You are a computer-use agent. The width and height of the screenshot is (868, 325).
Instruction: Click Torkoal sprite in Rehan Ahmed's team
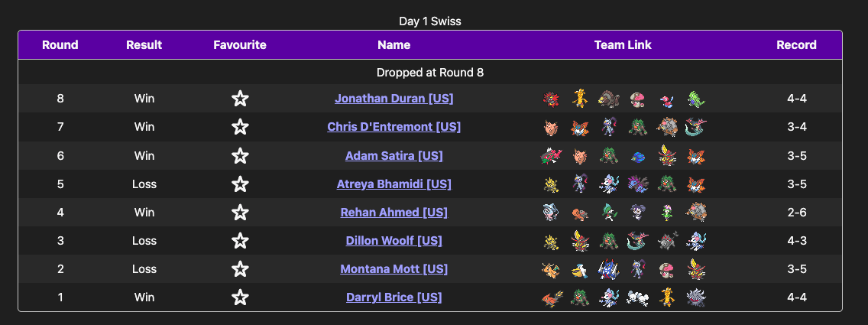[x=580, y=212]
